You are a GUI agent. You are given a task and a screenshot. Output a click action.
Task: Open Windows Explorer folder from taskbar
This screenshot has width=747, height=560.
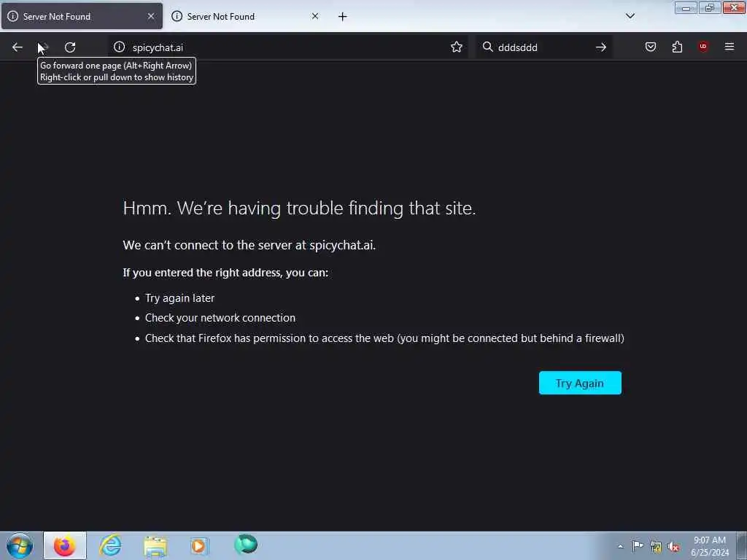click(x=155, y=545)
